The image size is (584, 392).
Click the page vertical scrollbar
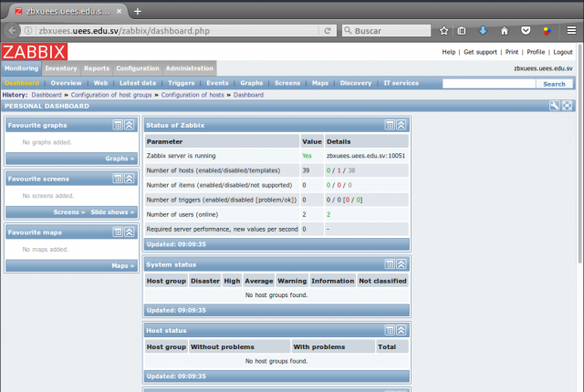[x=580, y=152]
